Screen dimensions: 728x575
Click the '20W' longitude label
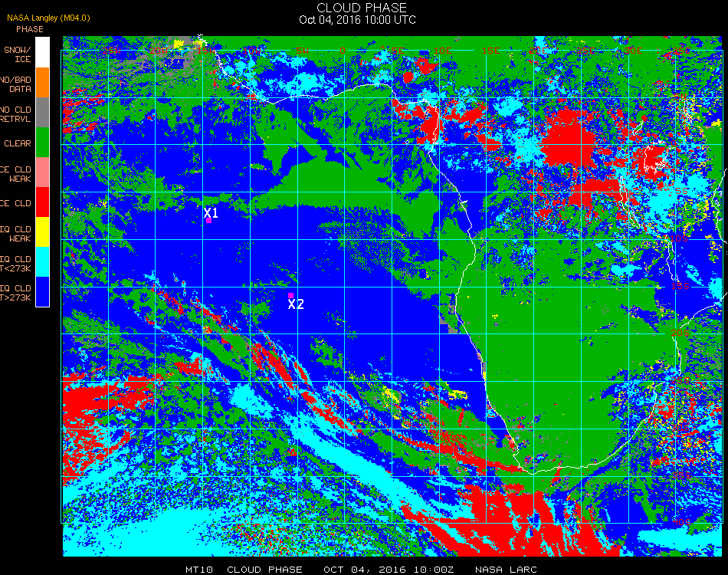click(x=158, y=50)
